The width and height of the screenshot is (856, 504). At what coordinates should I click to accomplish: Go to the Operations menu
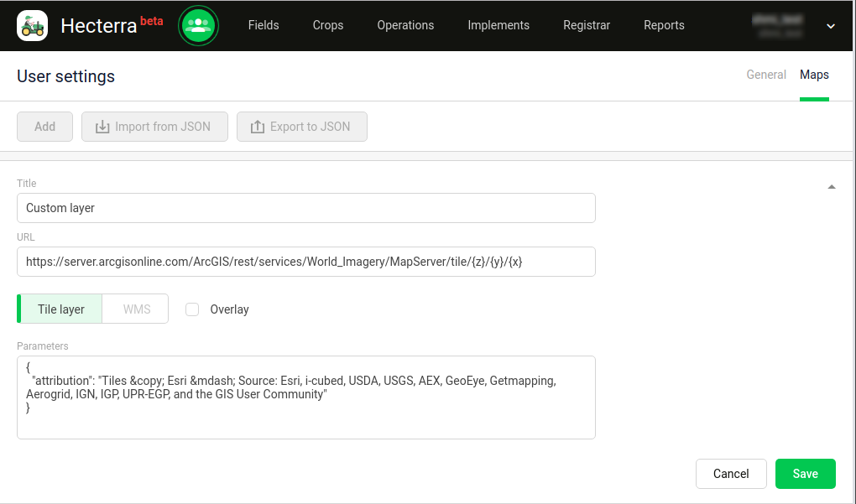click(x=405, y=25)
